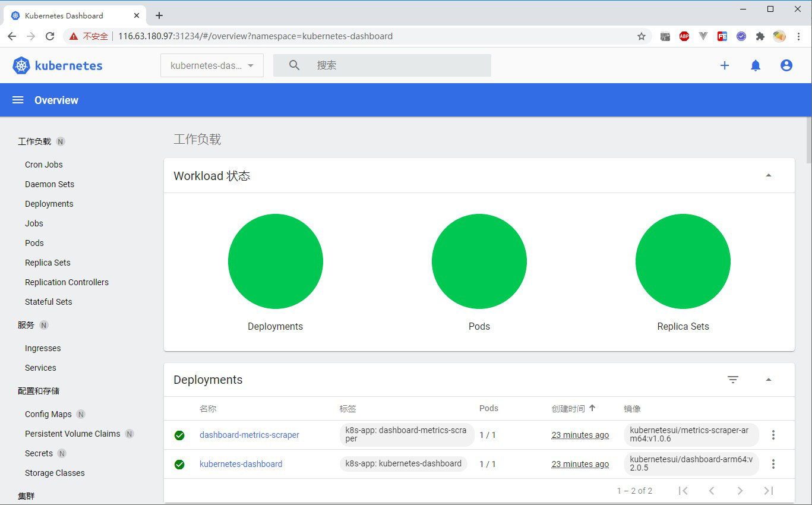Open the dashboard-metrics-scraper deployment

pos(249,434)
